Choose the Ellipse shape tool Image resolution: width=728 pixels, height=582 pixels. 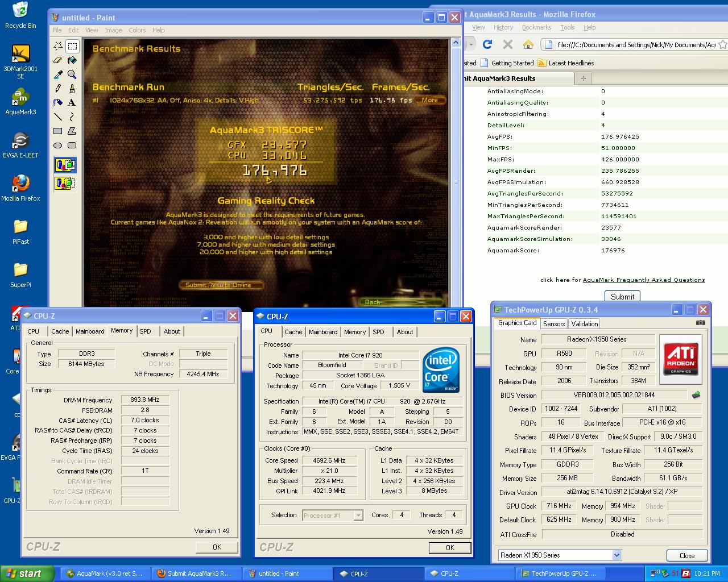coord(58,145)
